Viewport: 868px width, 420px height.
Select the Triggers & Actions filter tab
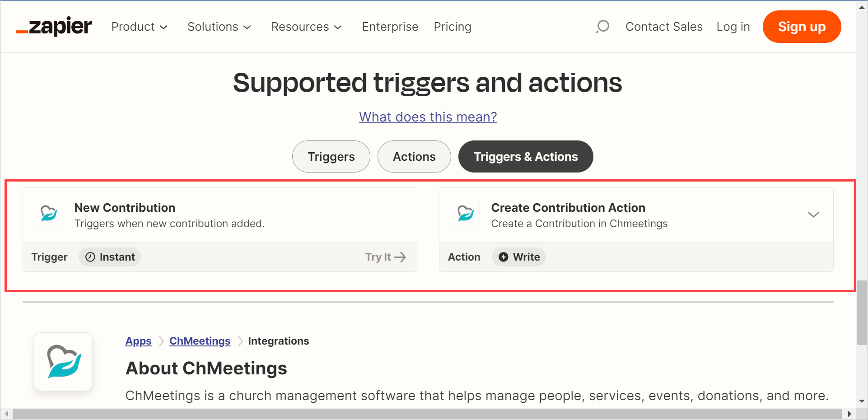526,156
